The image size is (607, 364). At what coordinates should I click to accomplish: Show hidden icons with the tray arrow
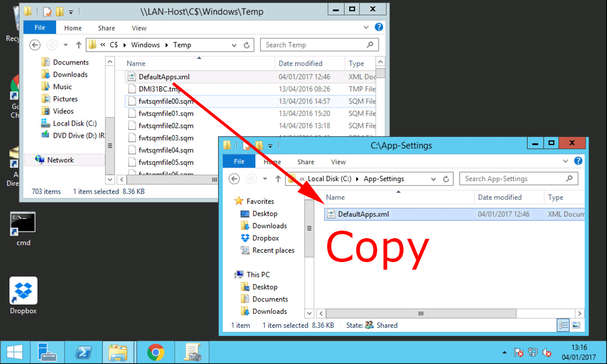pos(504,352)
